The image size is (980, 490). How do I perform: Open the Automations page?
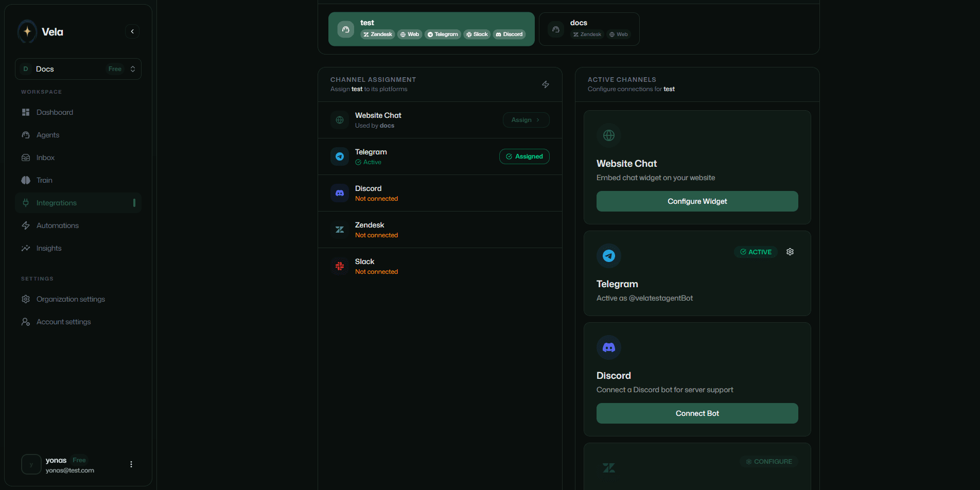tap(78, 225)
